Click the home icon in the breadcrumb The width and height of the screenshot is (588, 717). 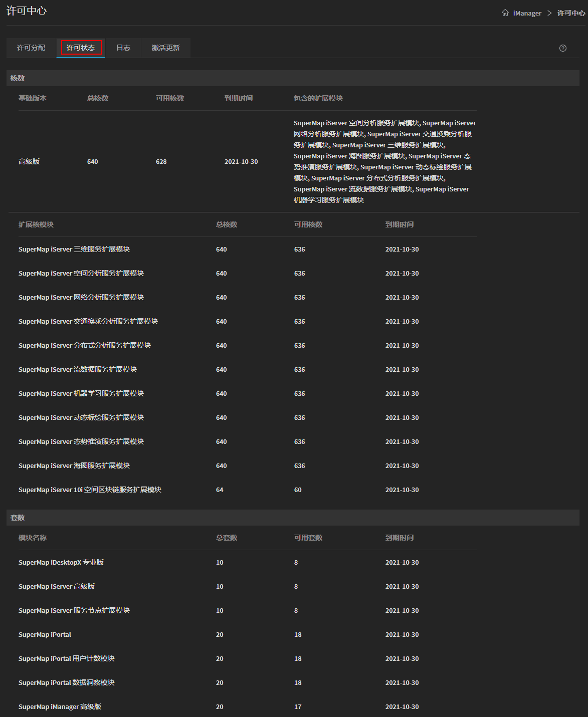[x=505, y=13]
